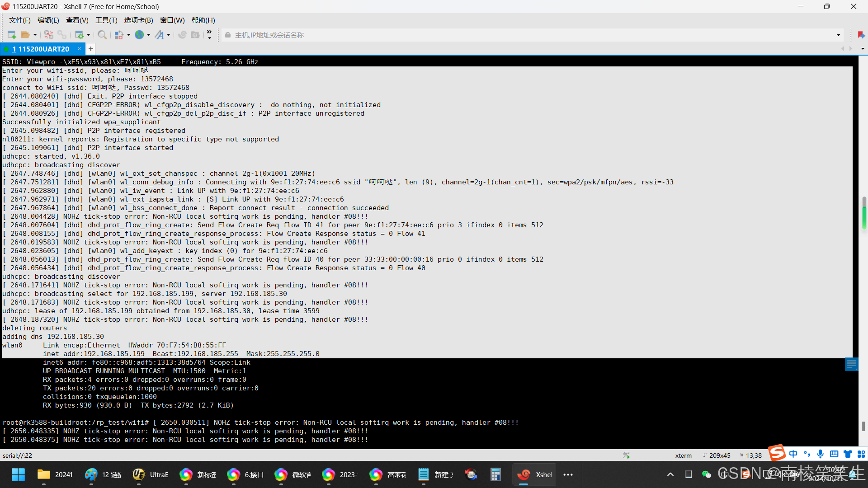Open the 文件(F) menu

click(x=19, y=20)
